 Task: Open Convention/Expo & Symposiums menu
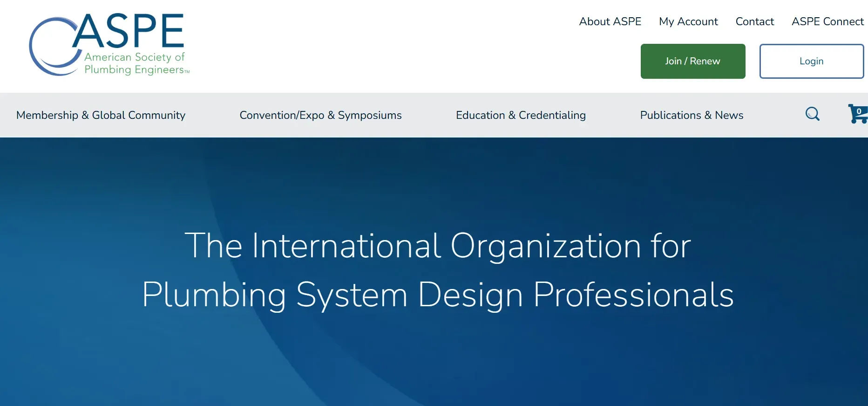tap(320, 115)
